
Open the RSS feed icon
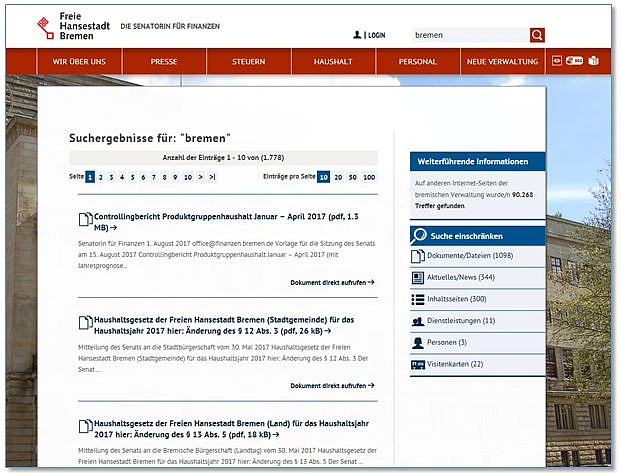[575, 61]
